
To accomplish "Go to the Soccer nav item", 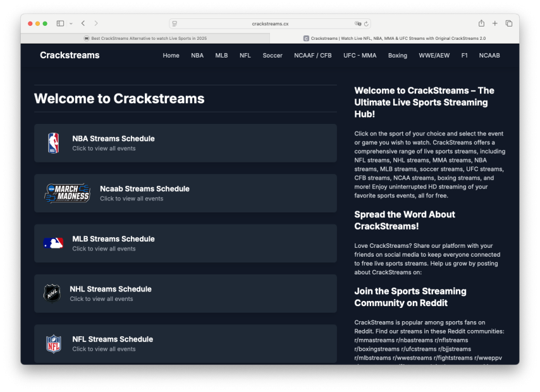I will pos(273,56).
